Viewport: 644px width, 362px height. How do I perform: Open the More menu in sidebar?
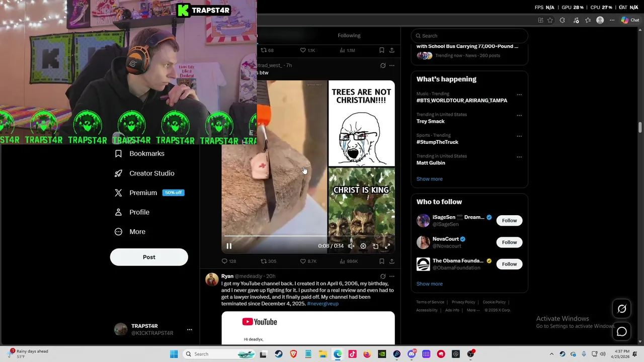[130, 232]
